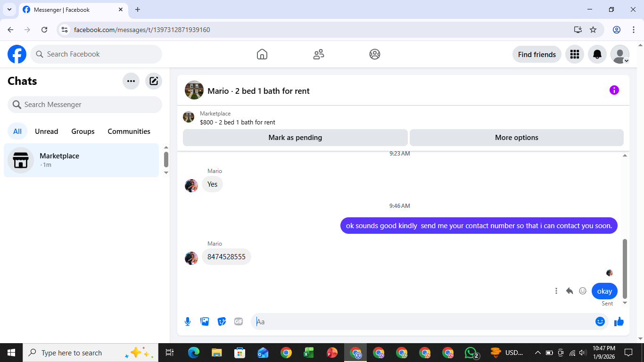Focus the Search Facebook field
Screen dimensions: 644x362
click(x=96, y=54)
